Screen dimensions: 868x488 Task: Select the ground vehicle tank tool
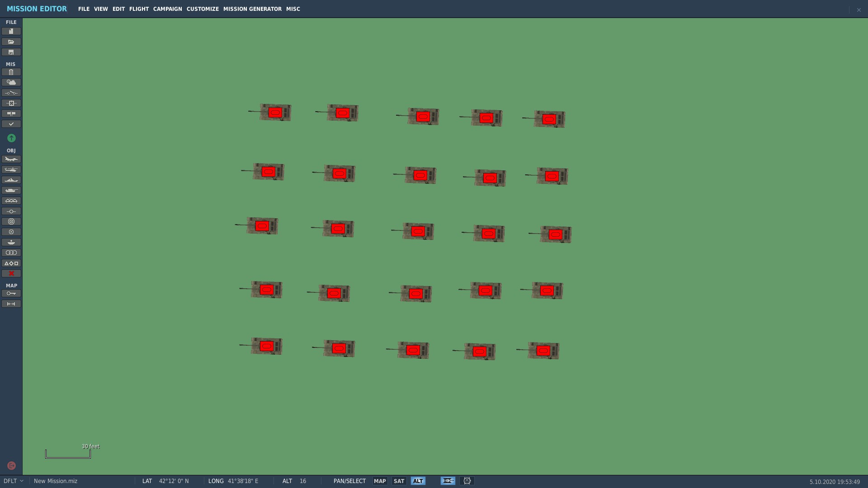[x=11, y=190]
